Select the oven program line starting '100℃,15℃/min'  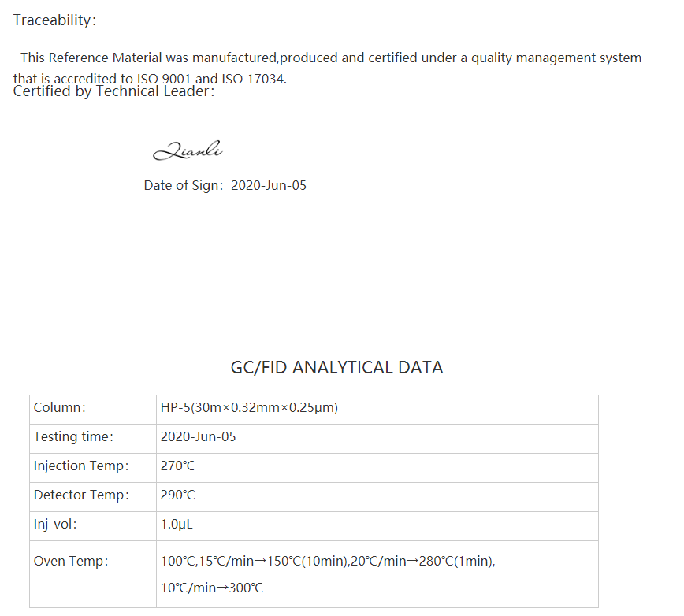328,561
